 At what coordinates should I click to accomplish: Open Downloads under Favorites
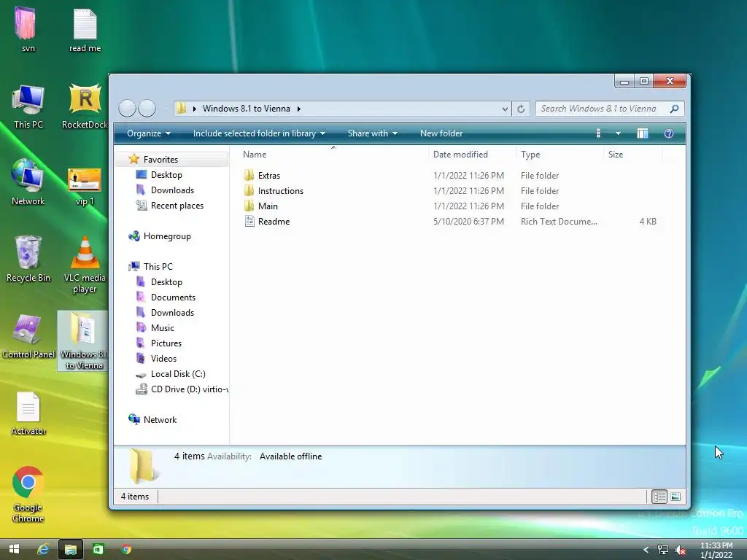172,190
